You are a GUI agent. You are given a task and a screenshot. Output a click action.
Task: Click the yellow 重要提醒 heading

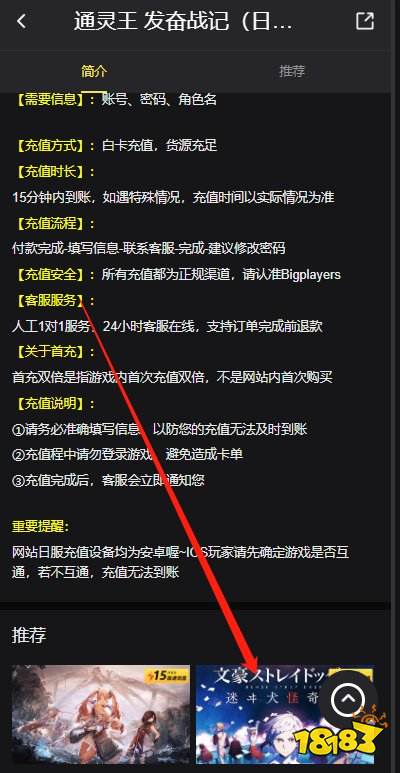41,526
